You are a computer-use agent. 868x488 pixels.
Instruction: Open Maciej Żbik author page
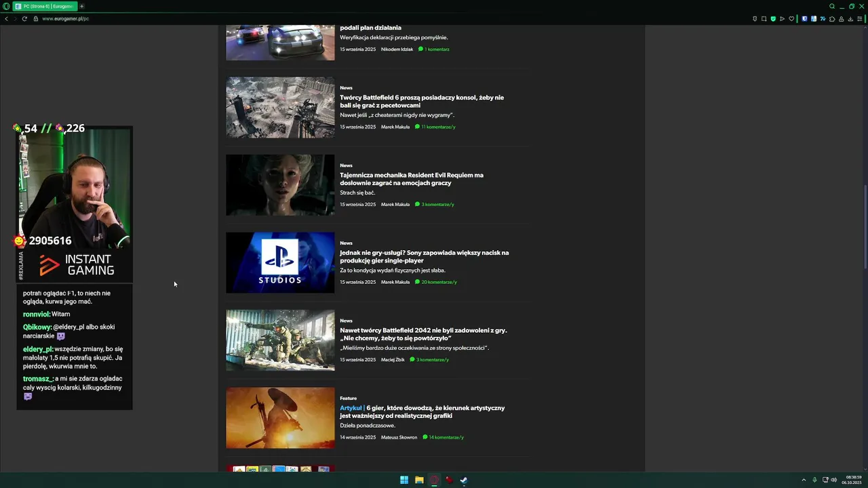tap(393, 360)
